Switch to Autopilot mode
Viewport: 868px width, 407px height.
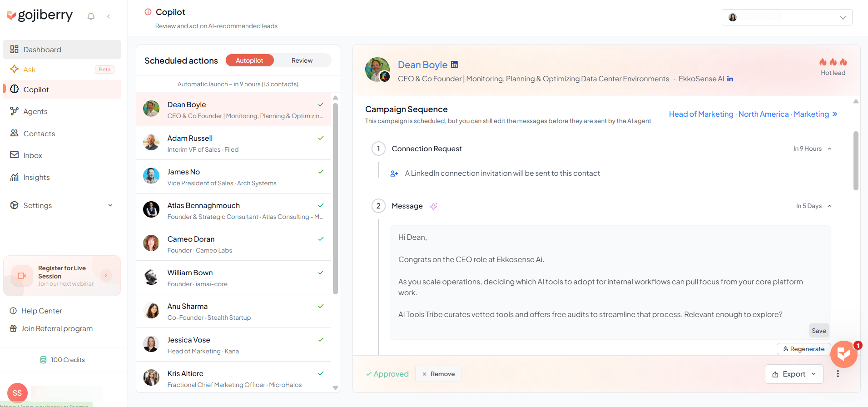(x=249, y=60)
